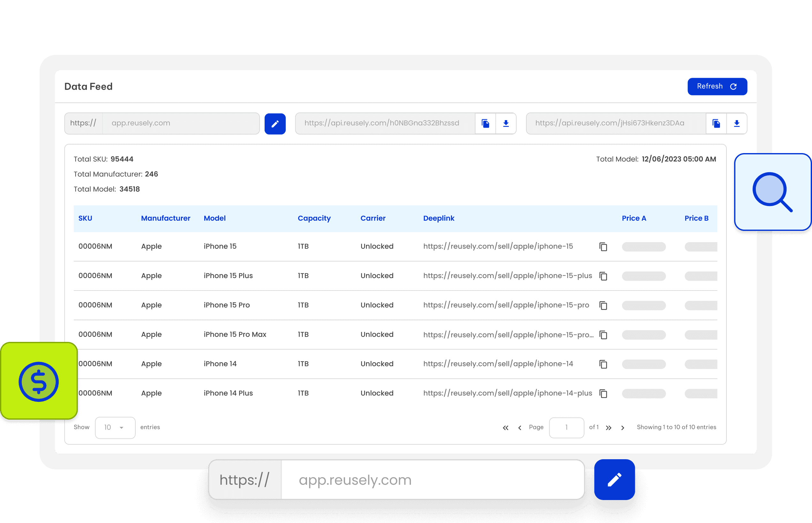Copy the h0NBGna332Bhzssd API URL
Image resolution: width=812 pixels, height=523 pixels.
pos(485,124)
